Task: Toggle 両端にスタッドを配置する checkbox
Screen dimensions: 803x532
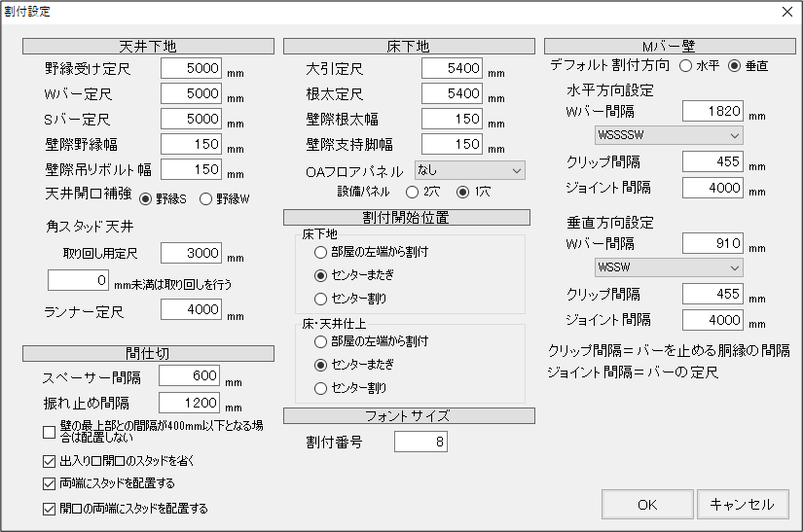Action: 50,483
